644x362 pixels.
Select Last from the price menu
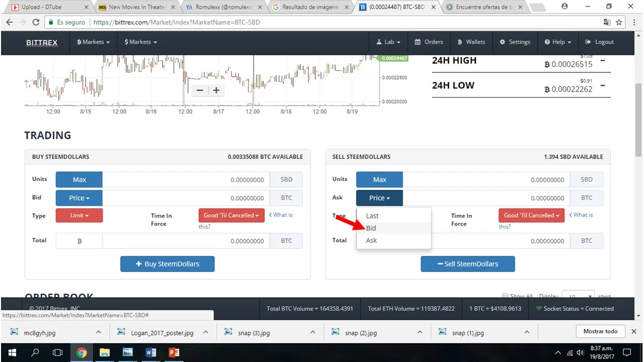tap(393, 216)
